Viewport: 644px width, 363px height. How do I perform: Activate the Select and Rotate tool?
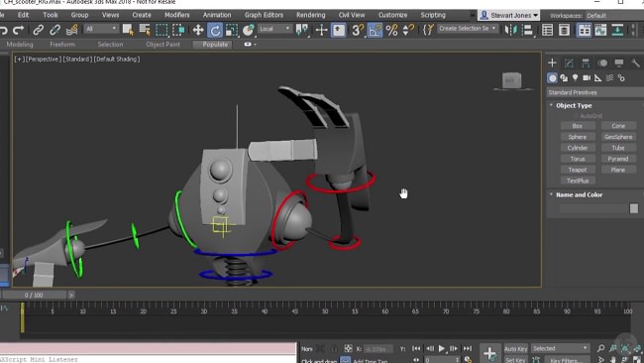coord(215,30)
